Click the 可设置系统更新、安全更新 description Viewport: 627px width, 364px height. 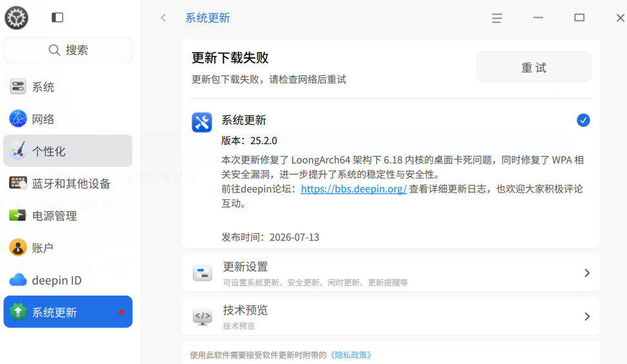(315, 282)
